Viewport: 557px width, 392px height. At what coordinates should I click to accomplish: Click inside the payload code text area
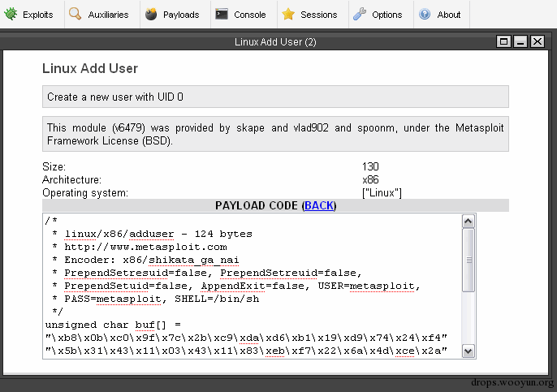point(253,286)
